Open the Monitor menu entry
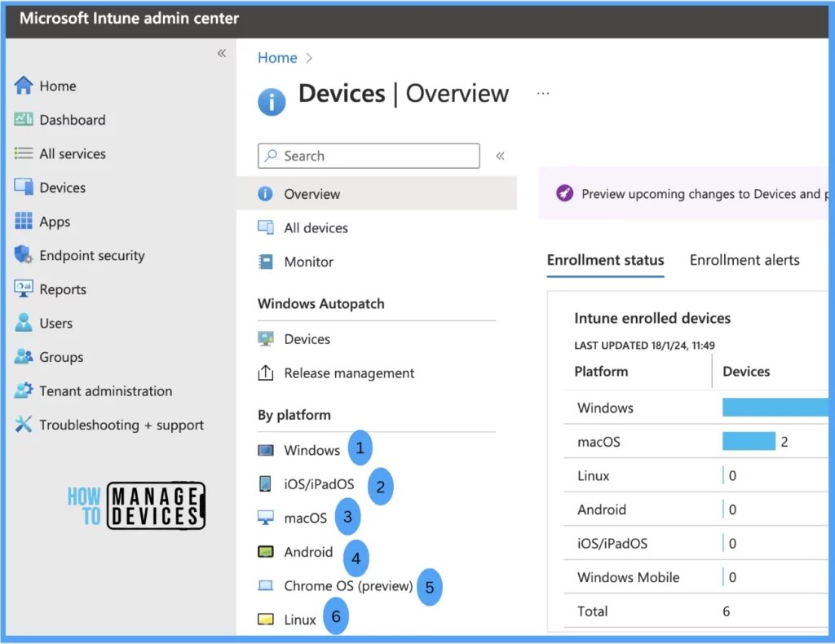835x644 pixels. click(x=309, y=262)
